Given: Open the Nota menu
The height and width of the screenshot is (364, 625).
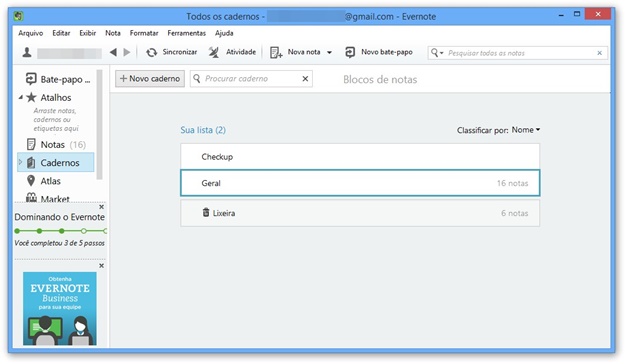Looking at the screenshot, I should tap(113, 33).
